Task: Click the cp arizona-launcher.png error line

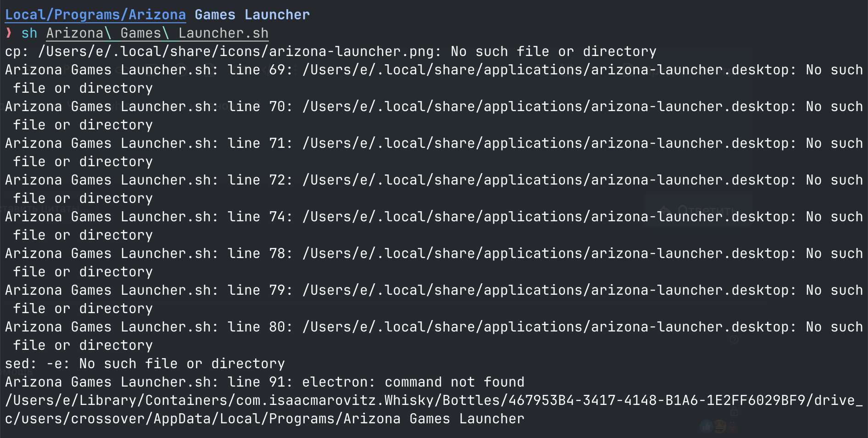Action: point(330,51)
